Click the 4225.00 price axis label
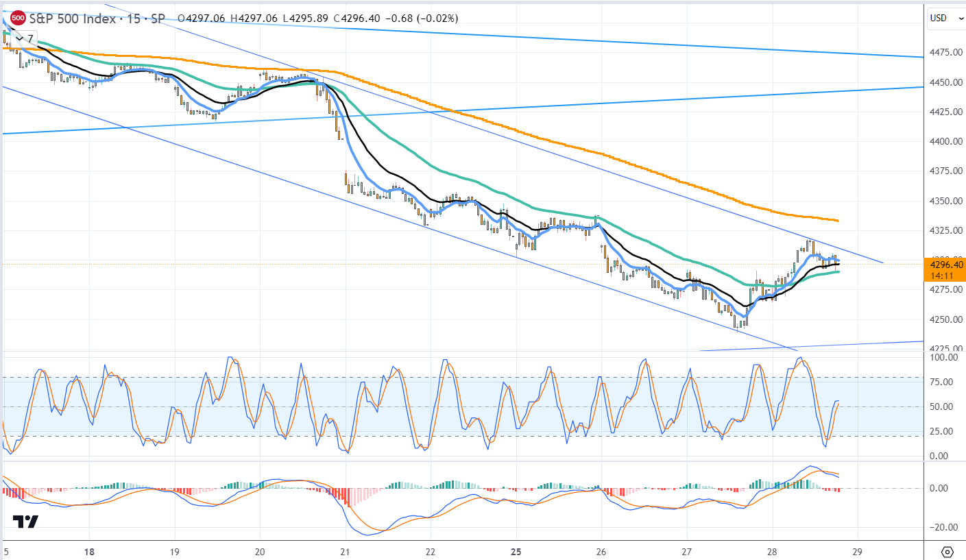The width and height of the screenshot is (966, 560). pos(946,348)
